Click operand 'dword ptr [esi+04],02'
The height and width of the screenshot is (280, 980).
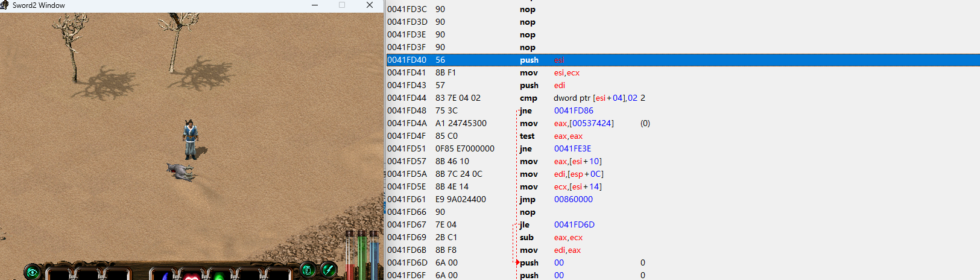pyautogui.click(x=595, y=98)
